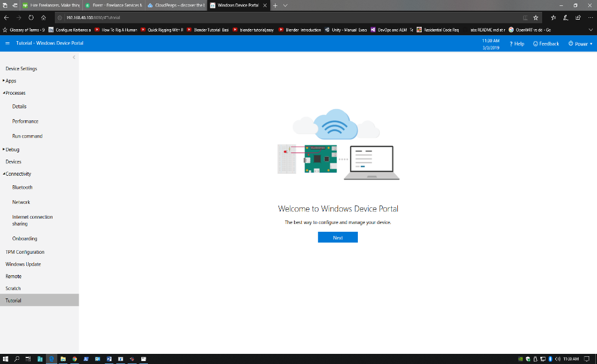Select TPM Configuration in sidebar
597x364 pixels.
click(25, 252)
